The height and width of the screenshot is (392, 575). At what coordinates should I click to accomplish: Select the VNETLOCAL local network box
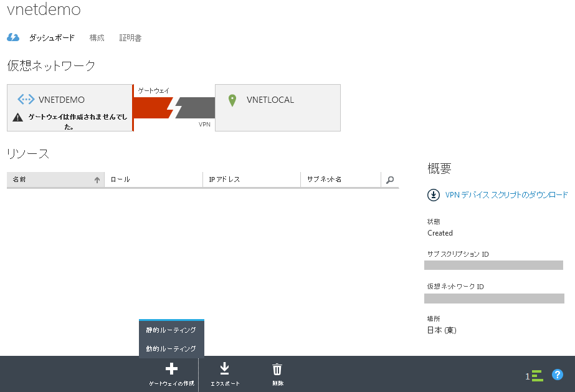click(278, 108)
